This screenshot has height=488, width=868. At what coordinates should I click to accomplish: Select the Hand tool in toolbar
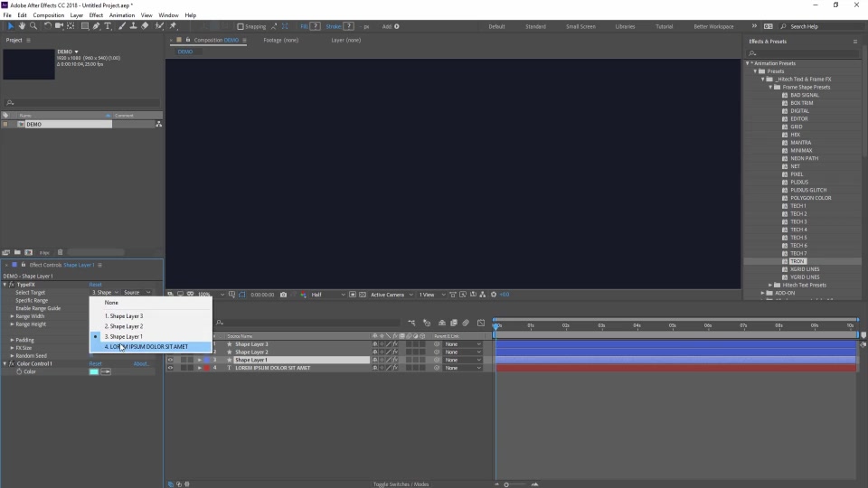tap(22, 26)
